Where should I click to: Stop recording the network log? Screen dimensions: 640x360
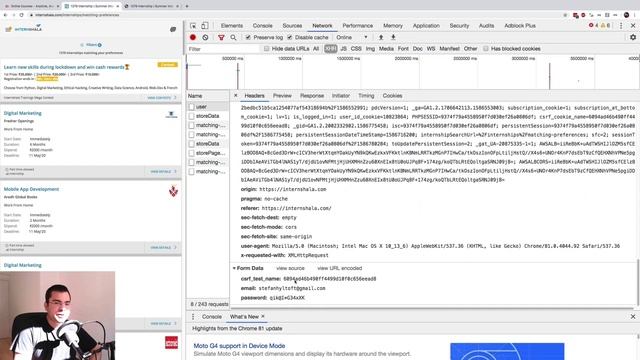[193, 37]
